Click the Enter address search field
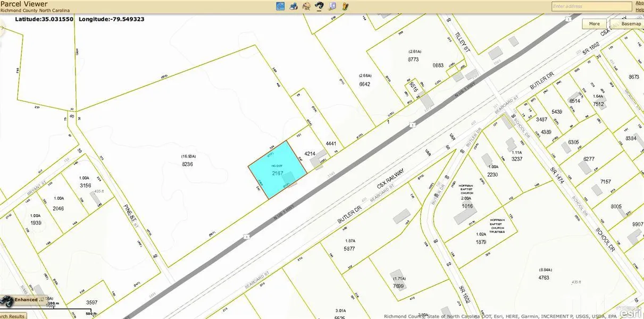644x319 pixels. 590,6
